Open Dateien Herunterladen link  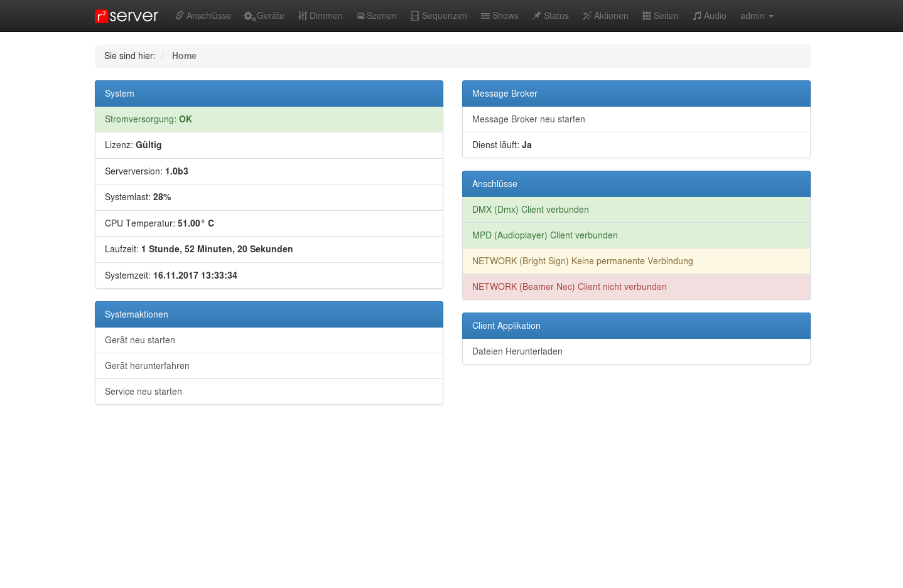(517, 351)
